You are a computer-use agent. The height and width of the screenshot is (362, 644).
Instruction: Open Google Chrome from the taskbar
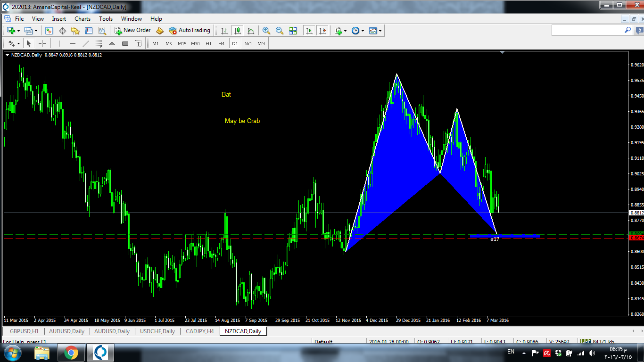[x=71, y=353]
